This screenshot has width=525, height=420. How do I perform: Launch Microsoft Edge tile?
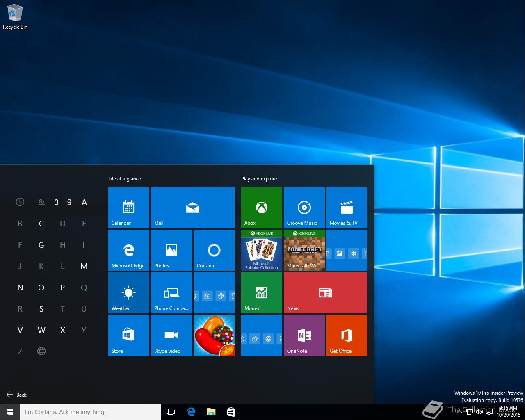(x=129, y=250)
